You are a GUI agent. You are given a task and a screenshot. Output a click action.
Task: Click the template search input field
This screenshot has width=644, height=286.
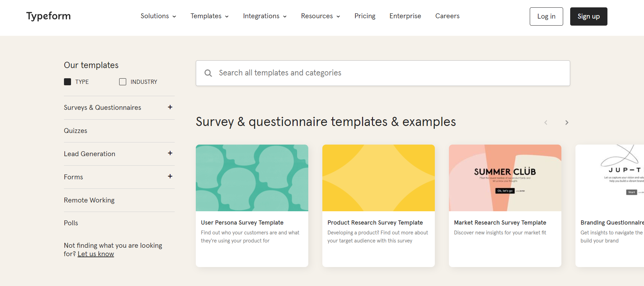[x=387, y=73]
